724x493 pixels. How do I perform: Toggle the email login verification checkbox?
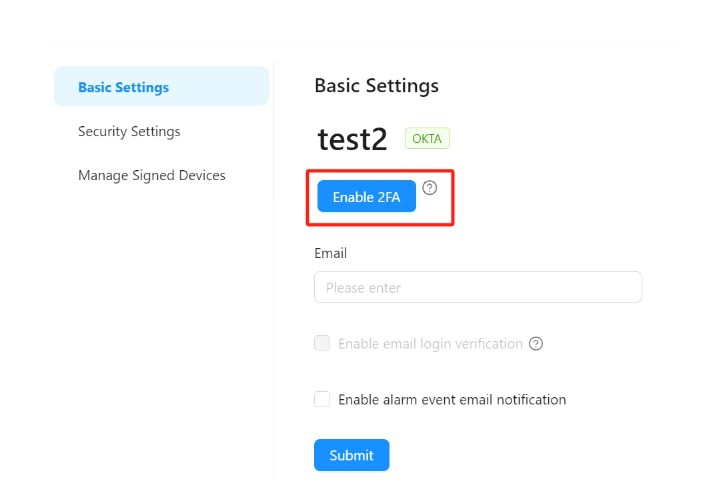coord(322,344)
